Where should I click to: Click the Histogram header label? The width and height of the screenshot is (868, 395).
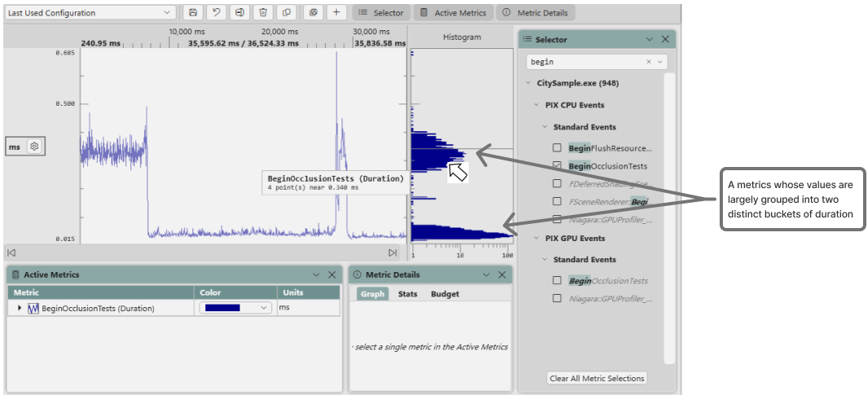tap(462, 37)
